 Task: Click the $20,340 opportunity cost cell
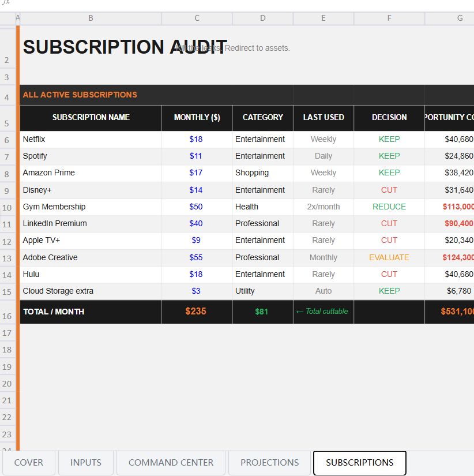click(x=449, y=240)
